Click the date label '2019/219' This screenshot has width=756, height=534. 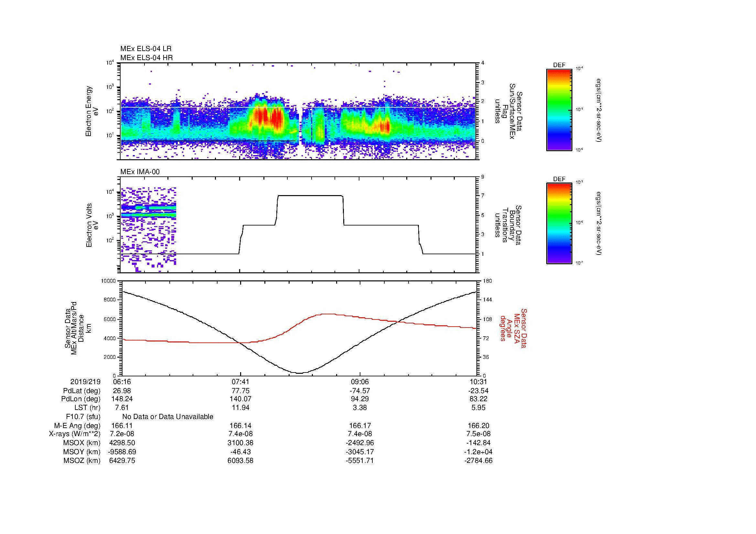point(85,382)
